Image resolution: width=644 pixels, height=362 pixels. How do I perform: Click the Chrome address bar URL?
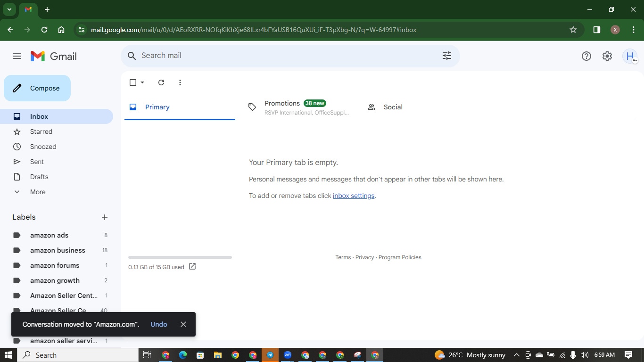pyautogui.click(x=254, y=30)
